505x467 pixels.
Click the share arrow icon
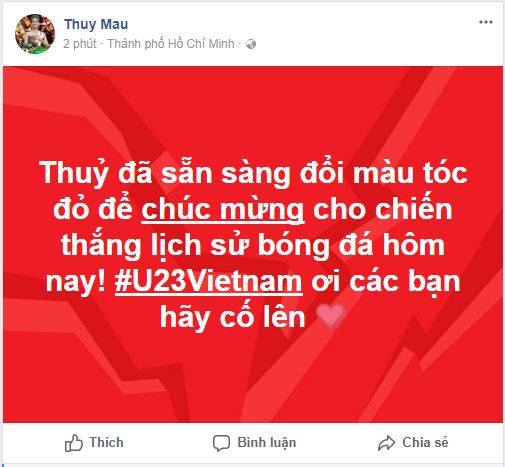(387, 443)
